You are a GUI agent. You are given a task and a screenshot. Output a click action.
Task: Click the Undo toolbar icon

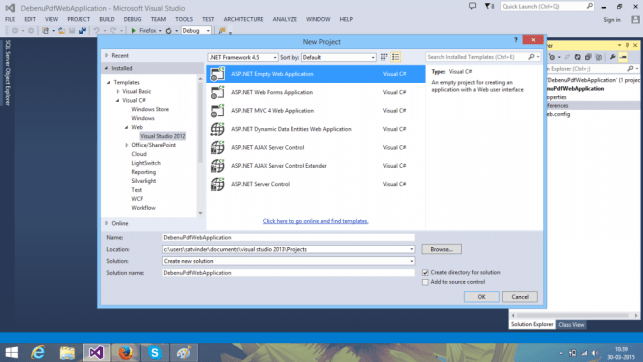click(96, 31)
